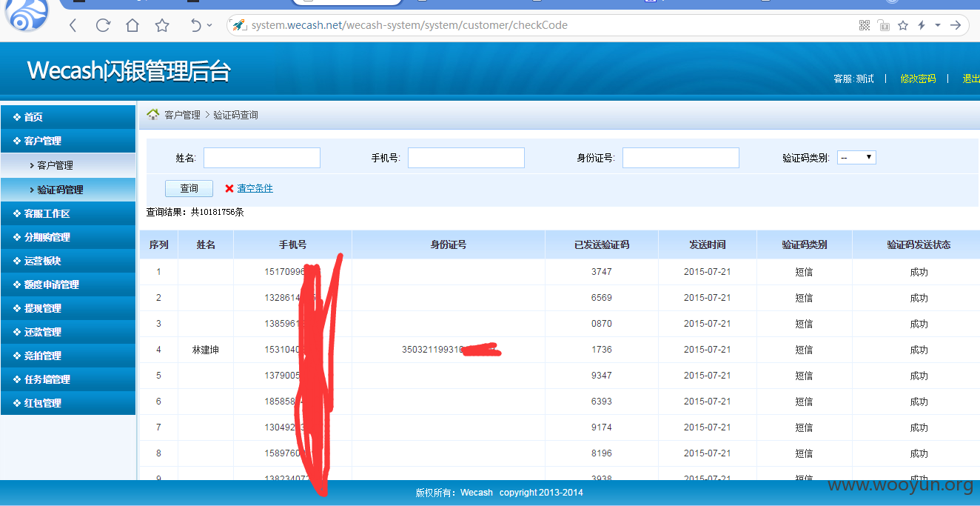Click verification code 1736

[602, 350]
